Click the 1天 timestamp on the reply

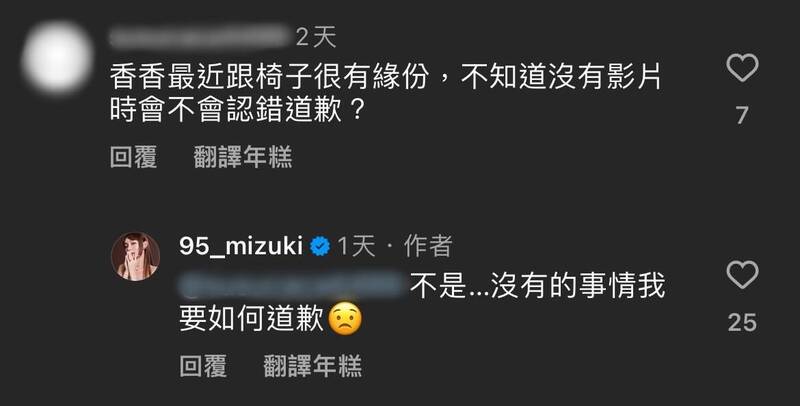(x=356, y=247)
